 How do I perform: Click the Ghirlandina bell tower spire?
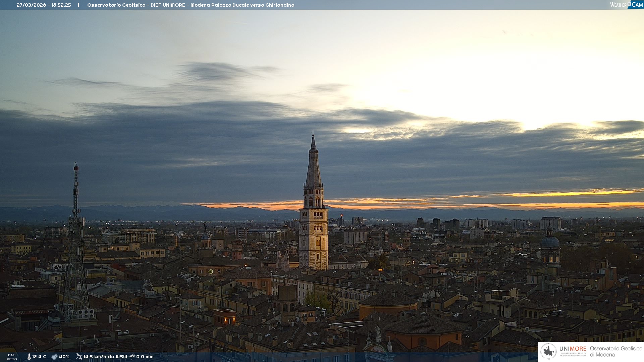tap(313, 168)
